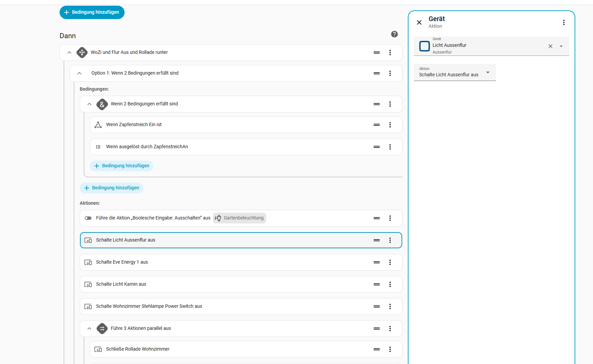
Task: Collapse Option 1 section
Action: (79, 73)
